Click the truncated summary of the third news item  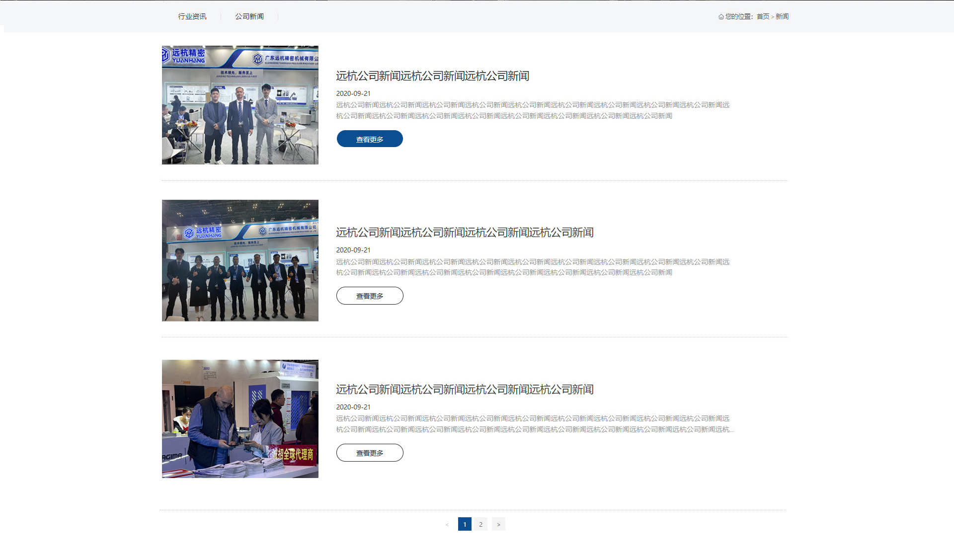click(x=535, y=424)
